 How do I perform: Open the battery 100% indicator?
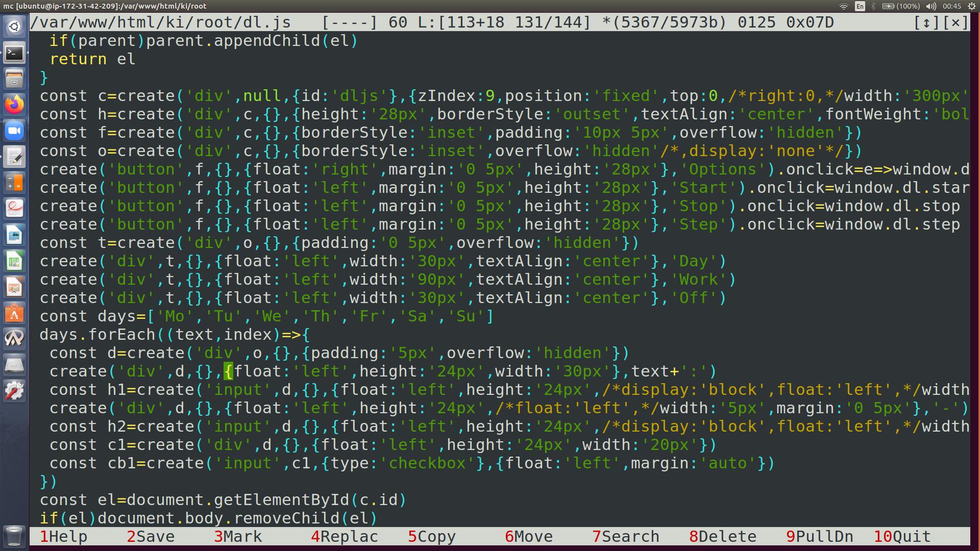901,6
